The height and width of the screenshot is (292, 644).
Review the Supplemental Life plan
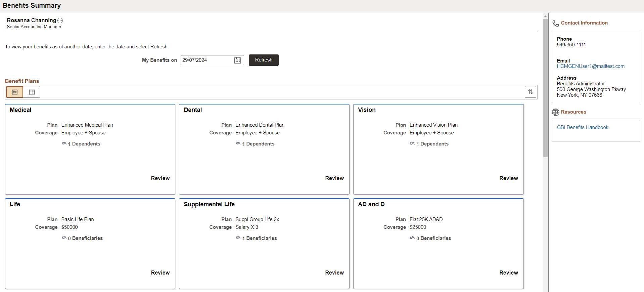pyautogui.click(x=334, y=273)
